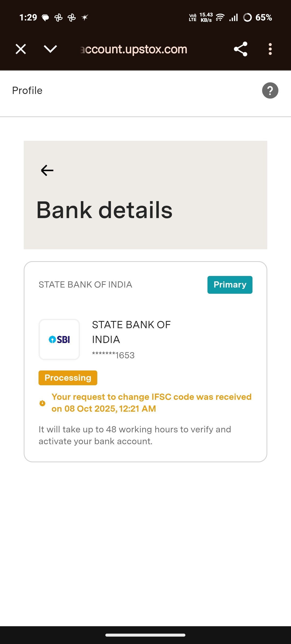Go back using the arrow icon

pos(47,170)
